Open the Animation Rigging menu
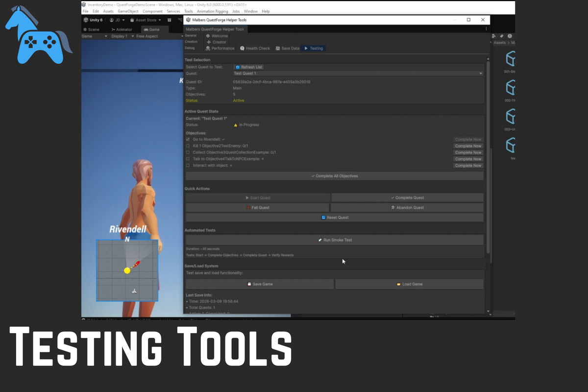Screen dimensions: 588x392 coord(212,11)
